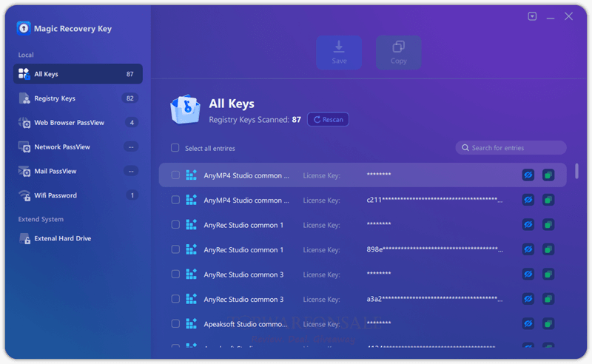Tick the Select all entrires checkbox
The image size is (592, 364).
(175, 148)
